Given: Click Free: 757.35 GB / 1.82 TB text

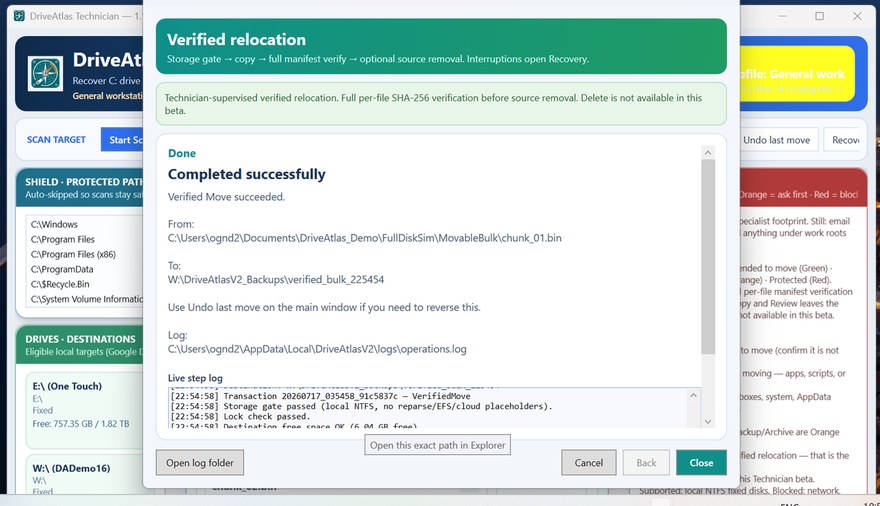Looking at the screenshot, I should click(x=81, y=424).
